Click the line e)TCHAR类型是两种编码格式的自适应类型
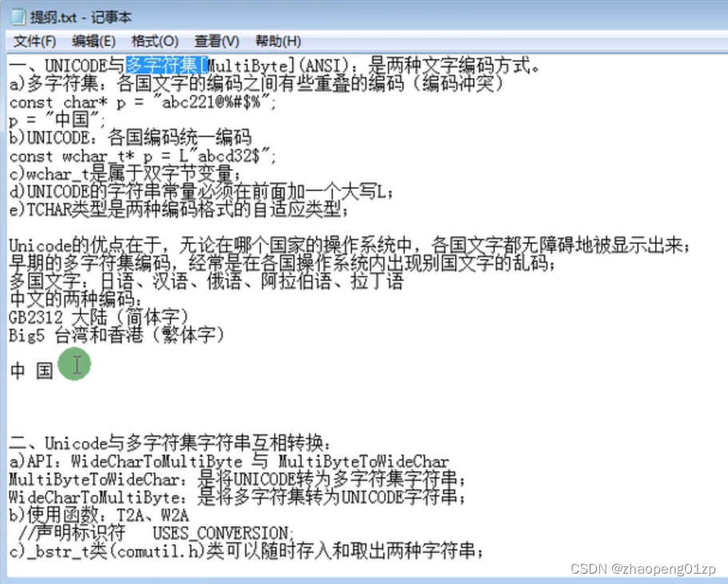The image size is (728, 584). click(x=178, y=210)
